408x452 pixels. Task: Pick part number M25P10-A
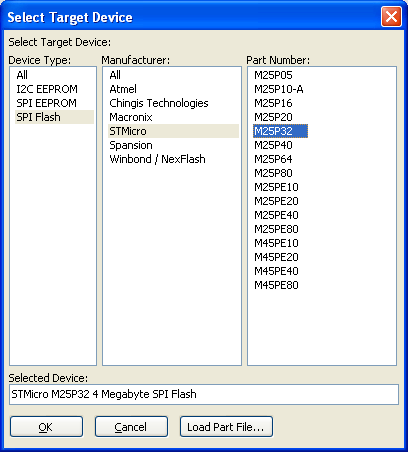click(x=279, y=89)
